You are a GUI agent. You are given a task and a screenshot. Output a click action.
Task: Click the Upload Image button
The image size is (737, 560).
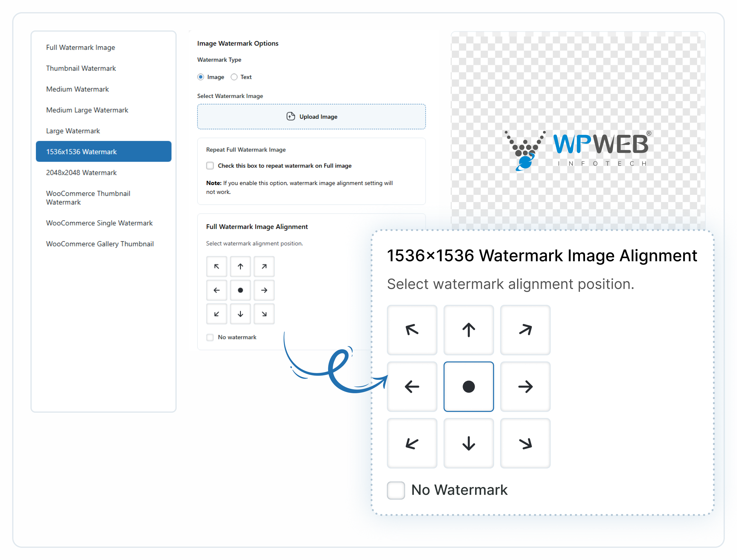pyautogui.click(x=311, y=117)
